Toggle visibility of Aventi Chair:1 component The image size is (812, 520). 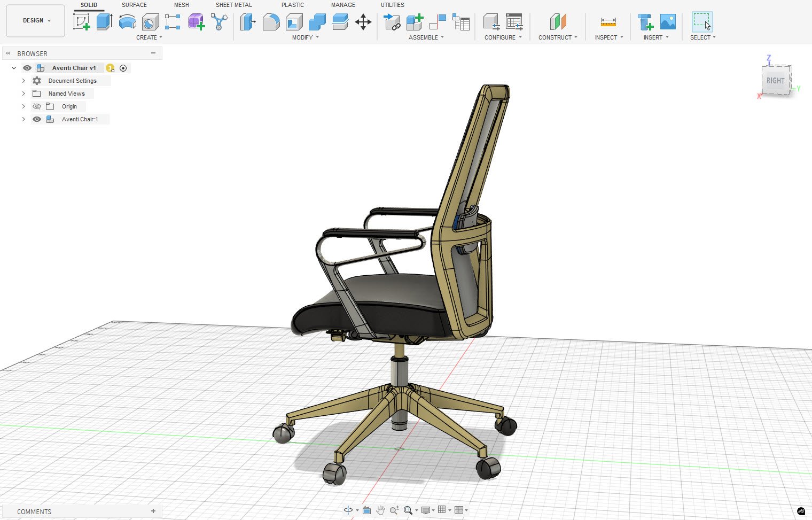click(36, 119)
